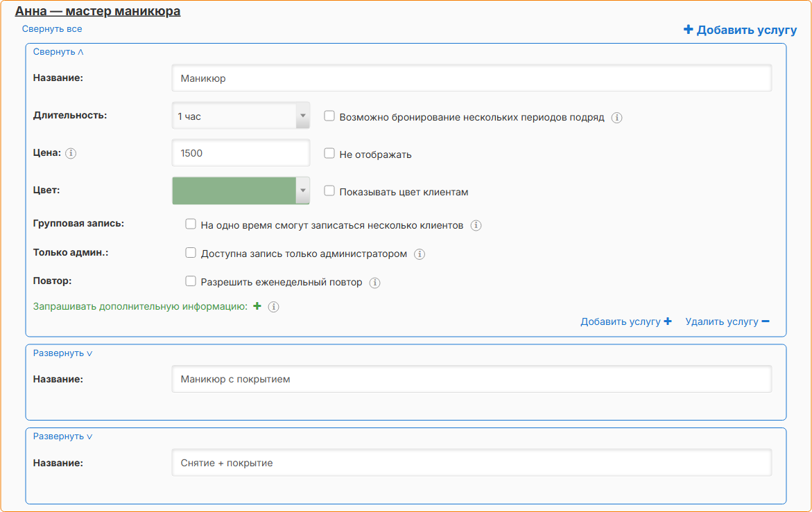The image size is (812, 512).
Task: Expand the Маникюр с покрытием service
Action: [62, 353]
